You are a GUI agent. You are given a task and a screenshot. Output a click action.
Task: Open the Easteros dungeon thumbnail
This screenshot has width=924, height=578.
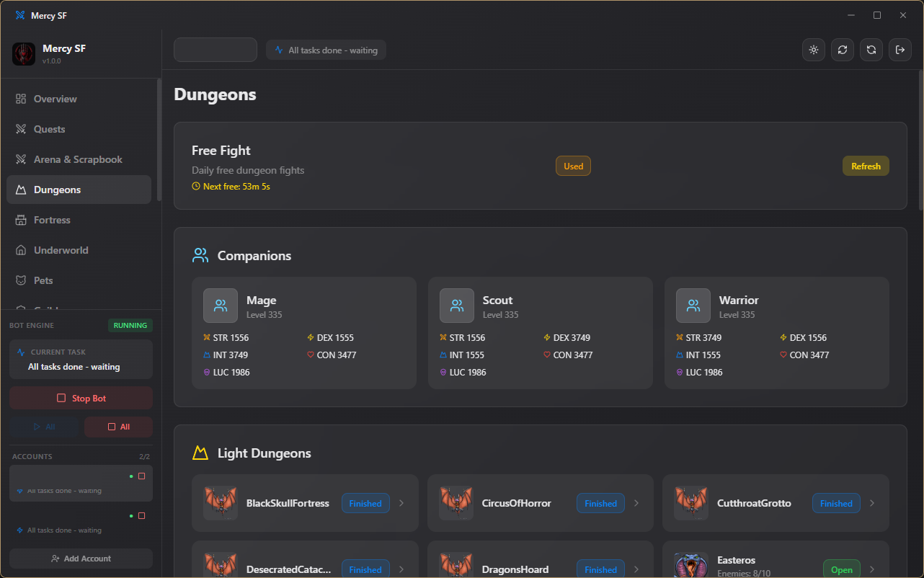(x=691, y=566)
